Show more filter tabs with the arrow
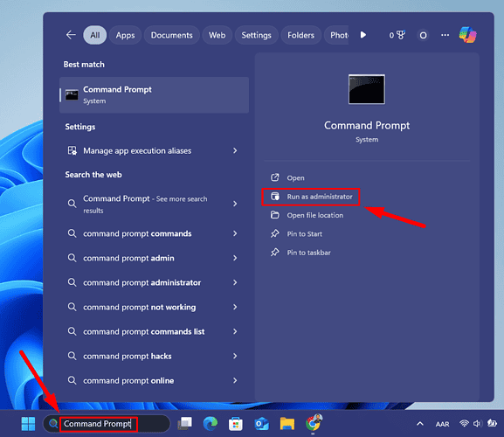This screenshot has height=437, width=504. [x=362, y=35]
